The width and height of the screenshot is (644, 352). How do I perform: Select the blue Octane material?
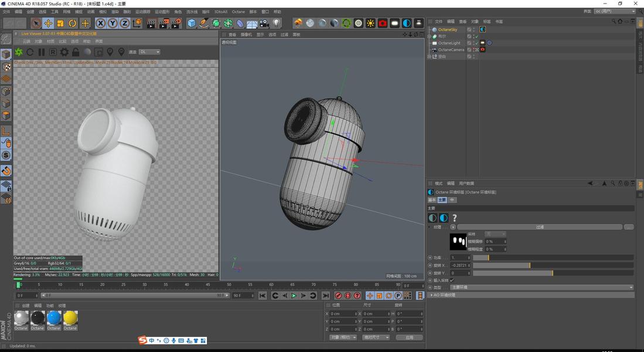tap(54, 319)
